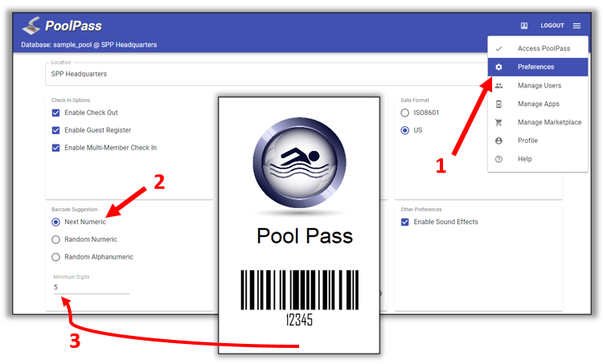
Task: Select Help in the dropdown menu
Action: click(538, 159)
